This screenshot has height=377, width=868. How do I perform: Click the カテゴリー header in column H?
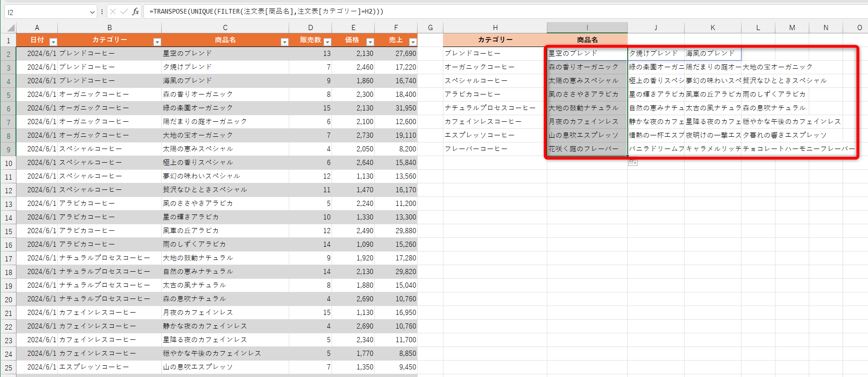495,40
